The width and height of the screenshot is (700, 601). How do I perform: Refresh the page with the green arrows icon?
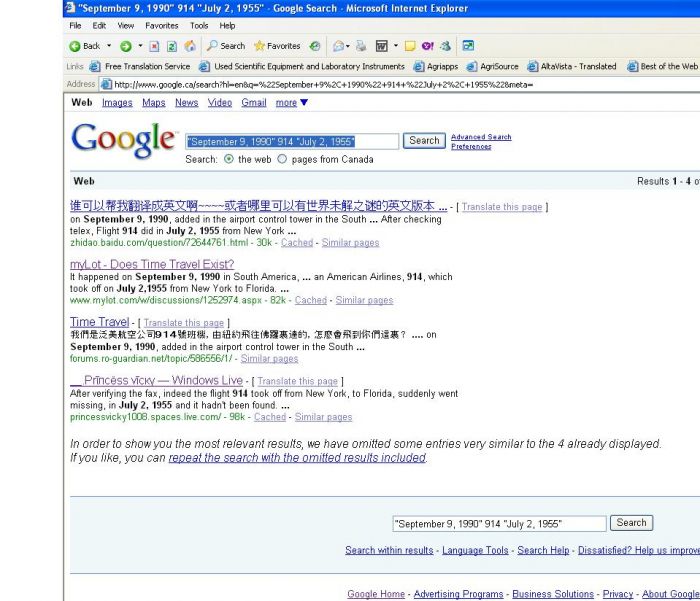click(x=172, y=46)
